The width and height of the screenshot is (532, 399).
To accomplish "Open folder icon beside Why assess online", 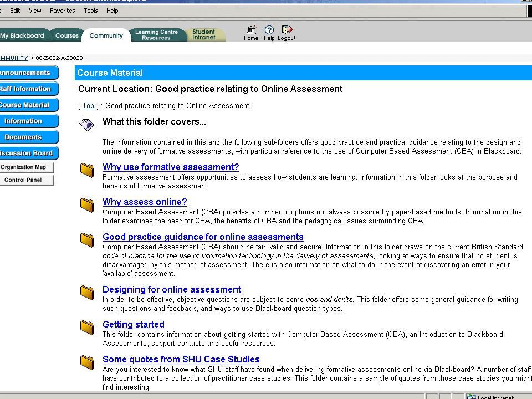I will [87, 205].
